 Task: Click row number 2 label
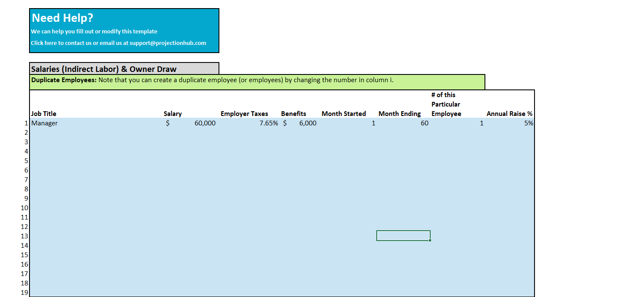[x=27, y=133]
